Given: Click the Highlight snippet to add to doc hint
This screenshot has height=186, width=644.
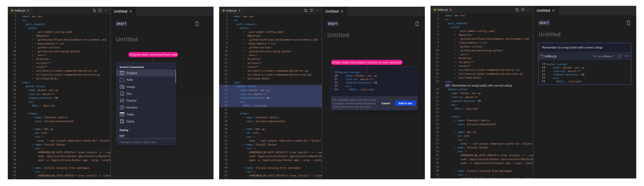Looking at the screenshot, I should 138,142.
